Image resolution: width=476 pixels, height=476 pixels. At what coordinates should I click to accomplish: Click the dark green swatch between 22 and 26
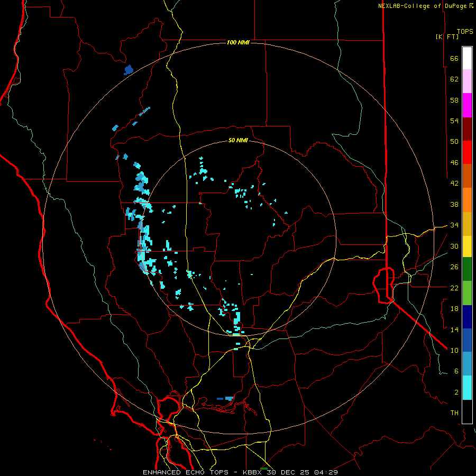pos(467,269)
